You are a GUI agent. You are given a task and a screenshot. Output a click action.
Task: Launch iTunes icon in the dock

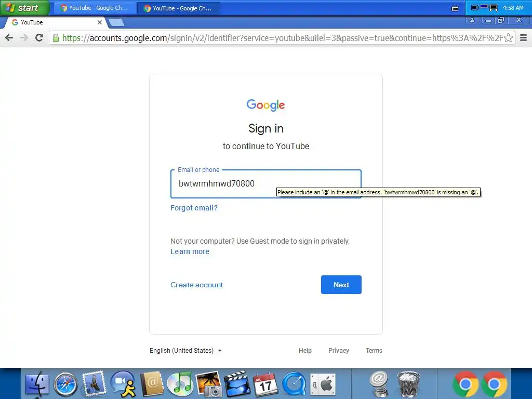180,384
